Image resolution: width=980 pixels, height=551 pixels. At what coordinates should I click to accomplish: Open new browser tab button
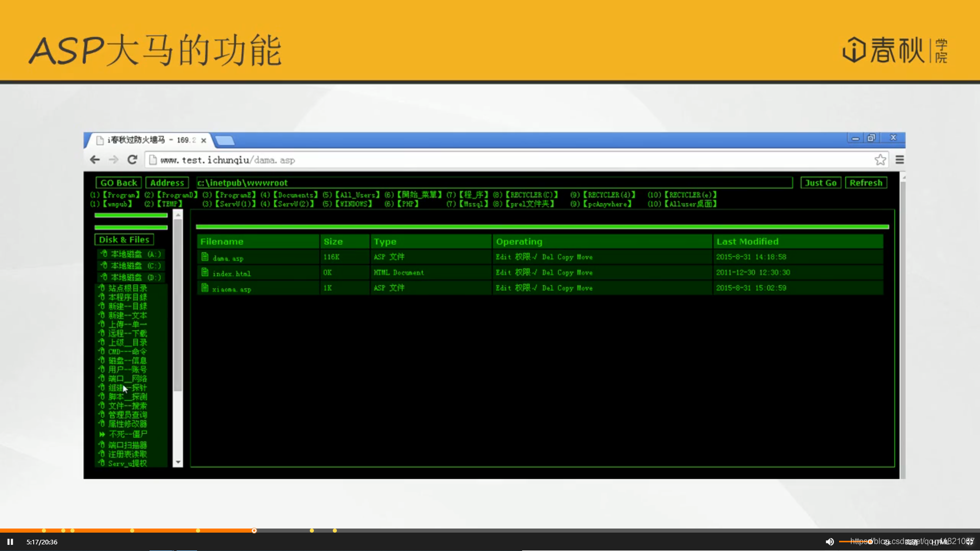(x=225, y=140)
